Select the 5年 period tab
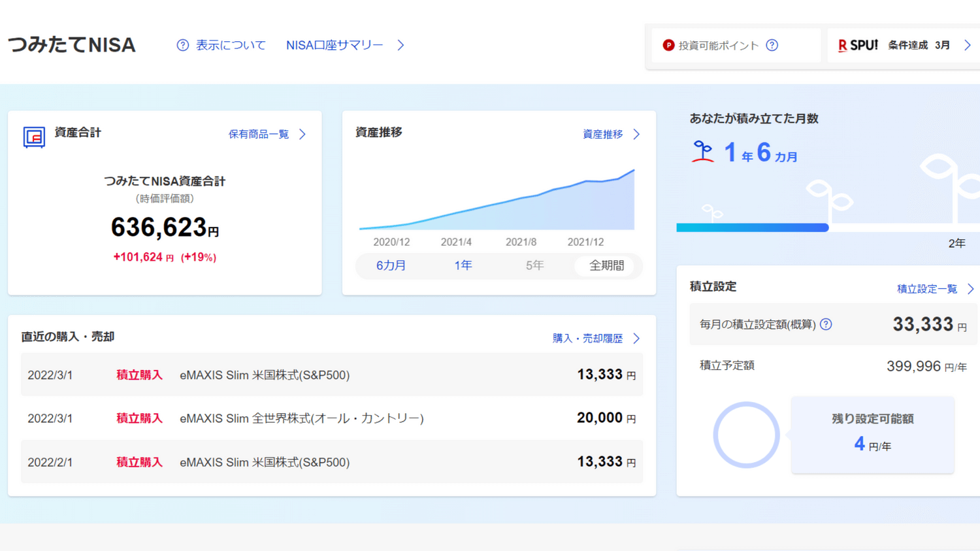This screenshot has width=980, height=551. point(534,265)
